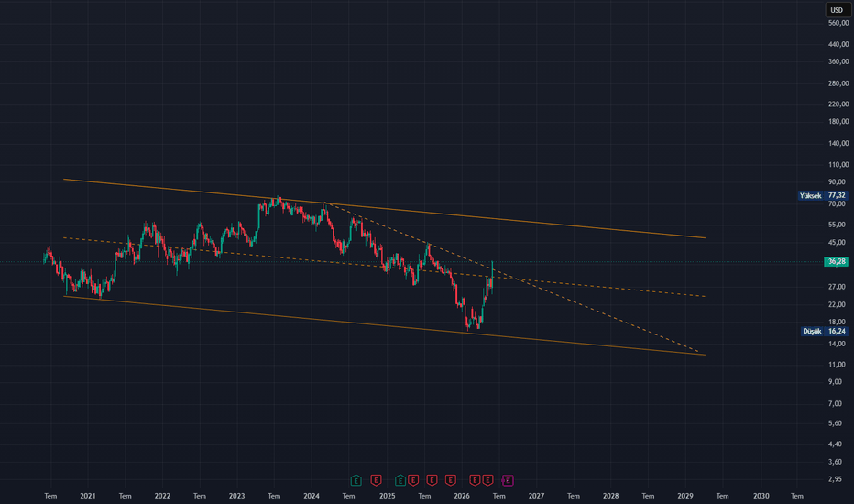The height and width of the screenshot is (504, 854).
Task: Click the 2025 time axis label
Action: pos(388,496)
